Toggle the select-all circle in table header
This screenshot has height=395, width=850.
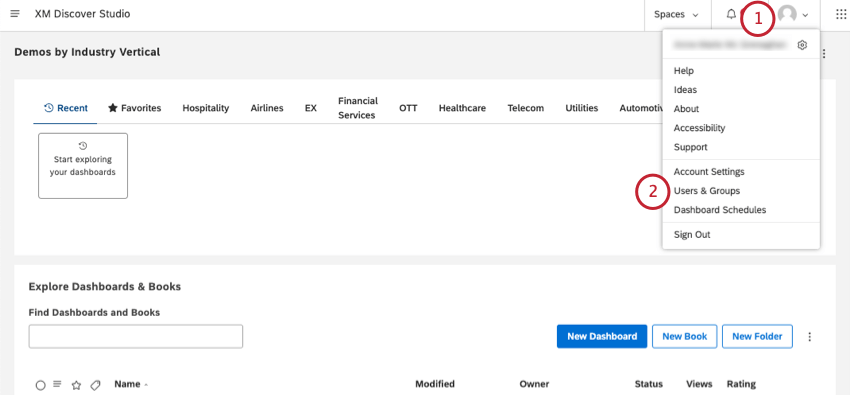tap(41, 385)
